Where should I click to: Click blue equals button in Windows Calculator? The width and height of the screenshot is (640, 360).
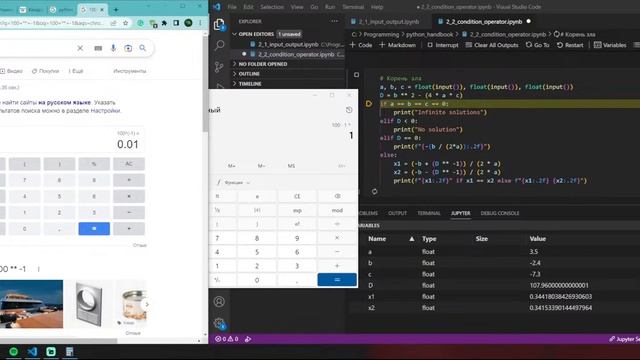(x=337, y=280)
